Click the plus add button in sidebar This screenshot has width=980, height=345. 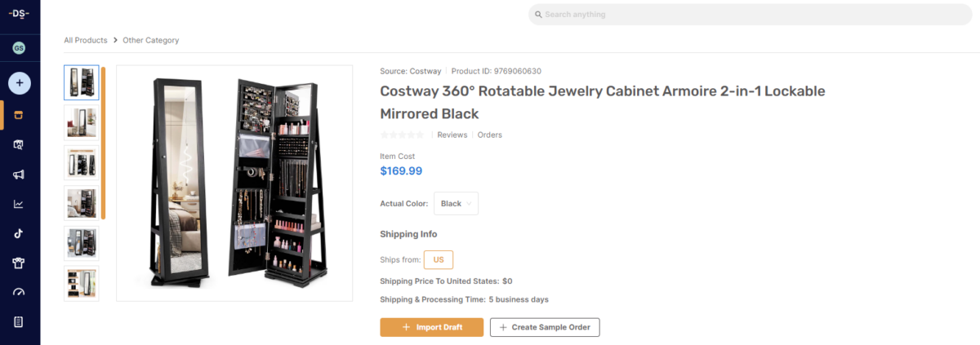click(20, 82)
